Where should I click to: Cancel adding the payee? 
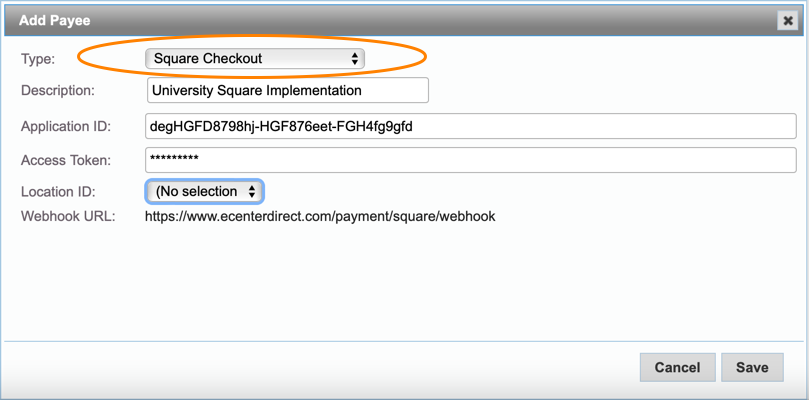[677, 367]
